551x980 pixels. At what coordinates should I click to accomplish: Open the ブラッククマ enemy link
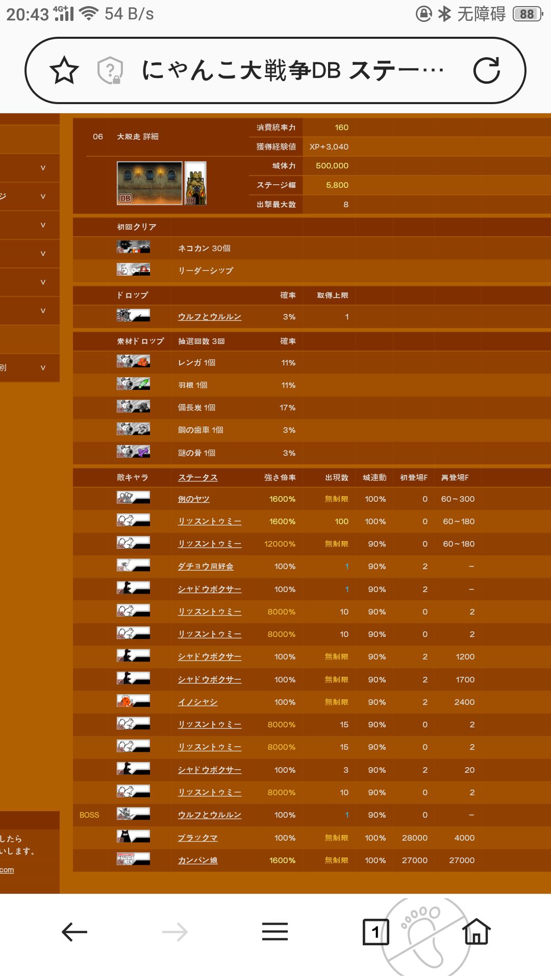click(x=197, y=838)
